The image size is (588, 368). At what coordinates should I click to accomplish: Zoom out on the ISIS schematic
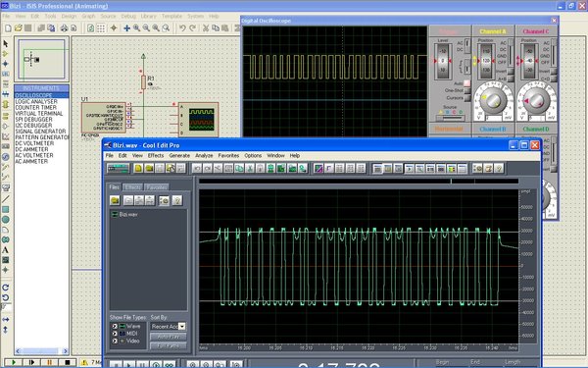coord(146,28)
